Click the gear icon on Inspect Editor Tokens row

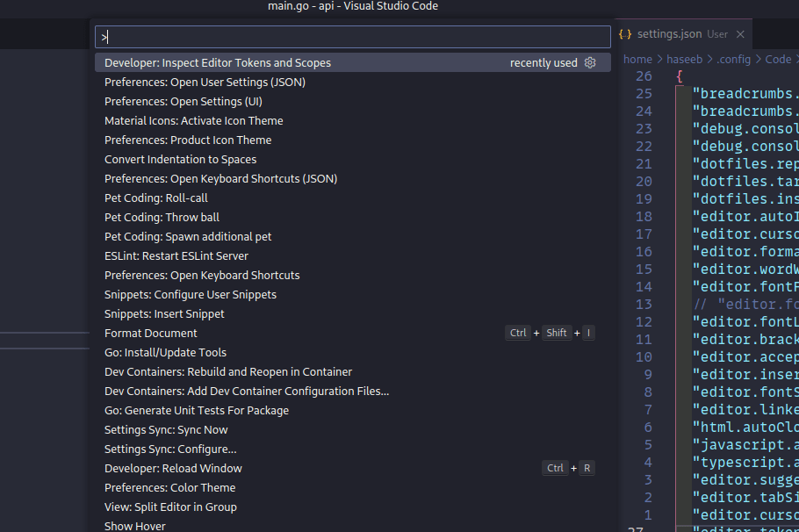tap(590, 62)
